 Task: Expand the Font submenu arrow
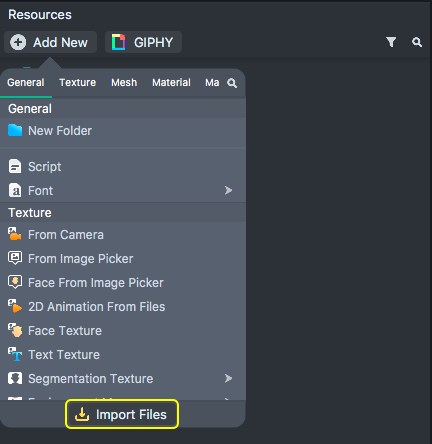(x=228, y=190)
